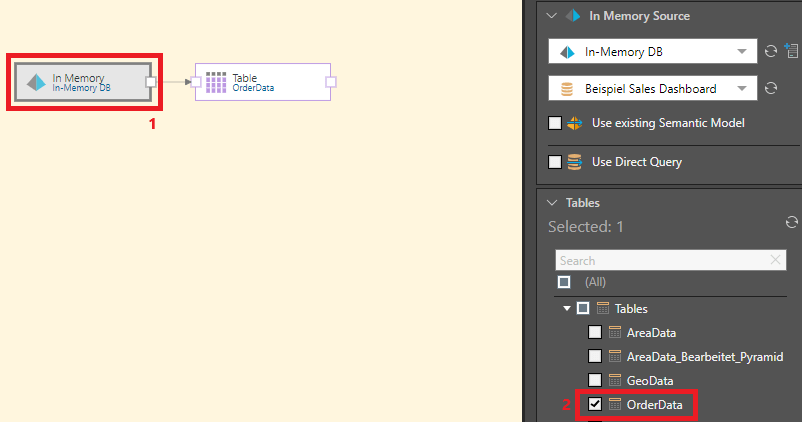Open the Beispiel Sales Dashboard database dropdown

[x=741, y=89]
